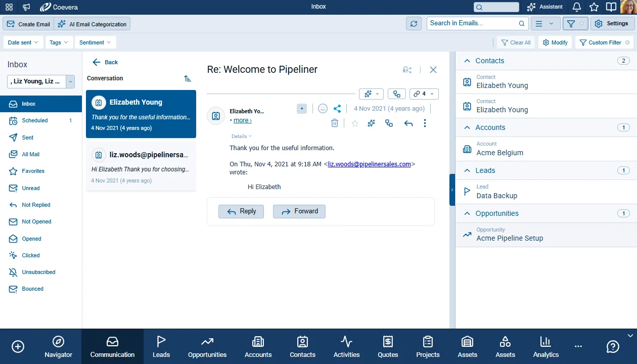
Task: Select the Unsubscribed folder
Action: pos(41,272)
